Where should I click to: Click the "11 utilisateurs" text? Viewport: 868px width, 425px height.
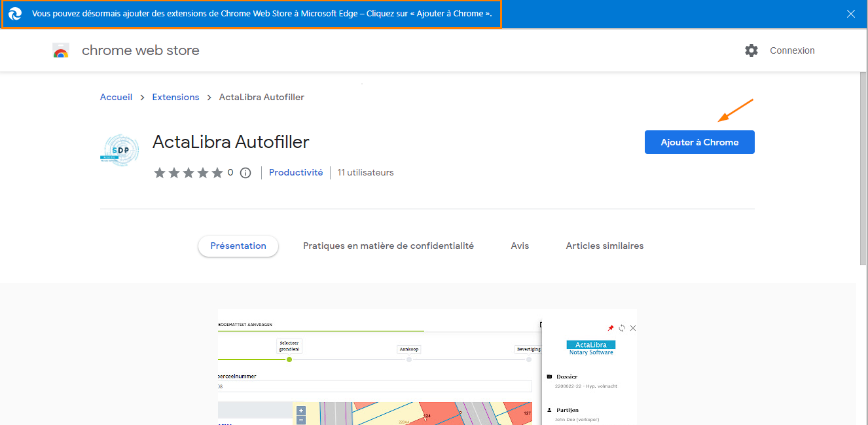click(366, 173)
